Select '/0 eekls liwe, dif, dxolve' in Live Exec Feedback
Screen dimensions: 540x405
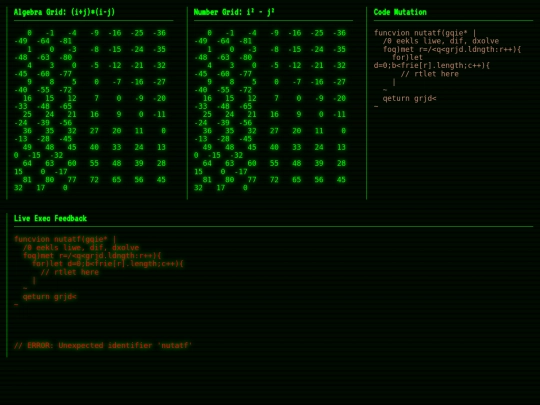(x=81, y=247)
